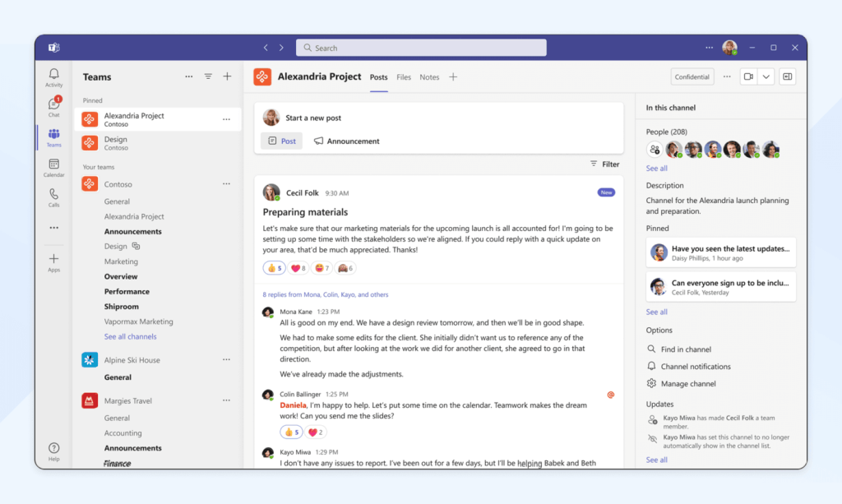Screen dimensions: 842x504
Task: Expand 8 replies from Mona, Colin, Kayo
Action: point(326,294)
